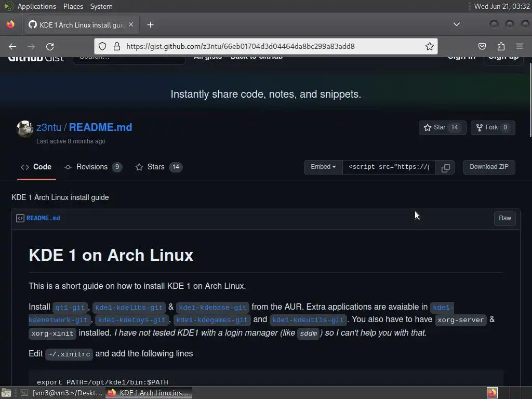
Task: Click the Last active 8 months ago text
Action: click(x=71, y=141)
